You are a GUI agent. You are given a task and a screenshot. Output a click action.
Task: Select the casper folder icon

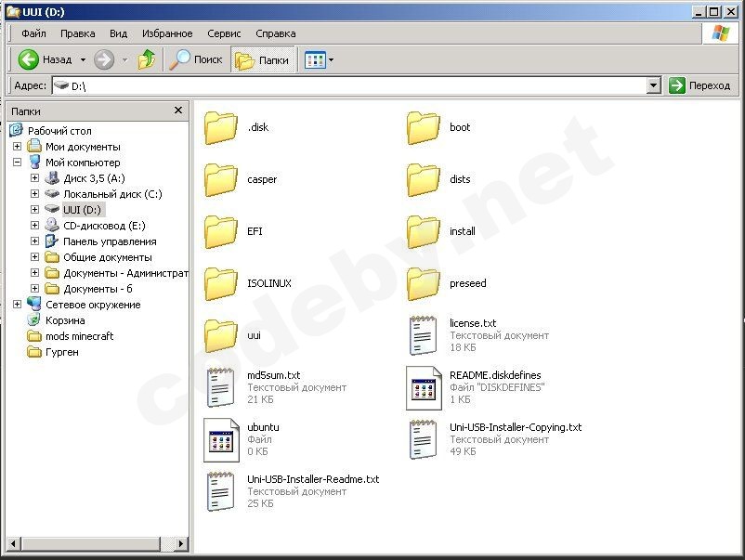pos(221,179)
